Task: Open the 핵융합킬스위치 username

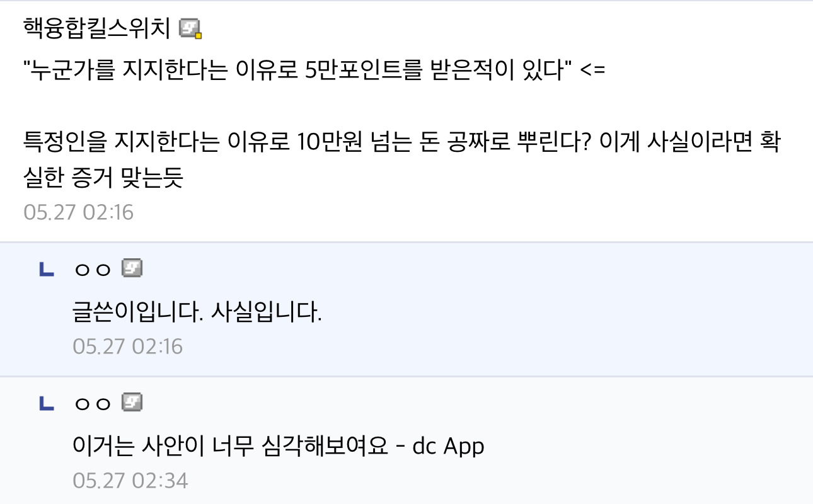Action: pyautogui.click(x=98, y=28)
